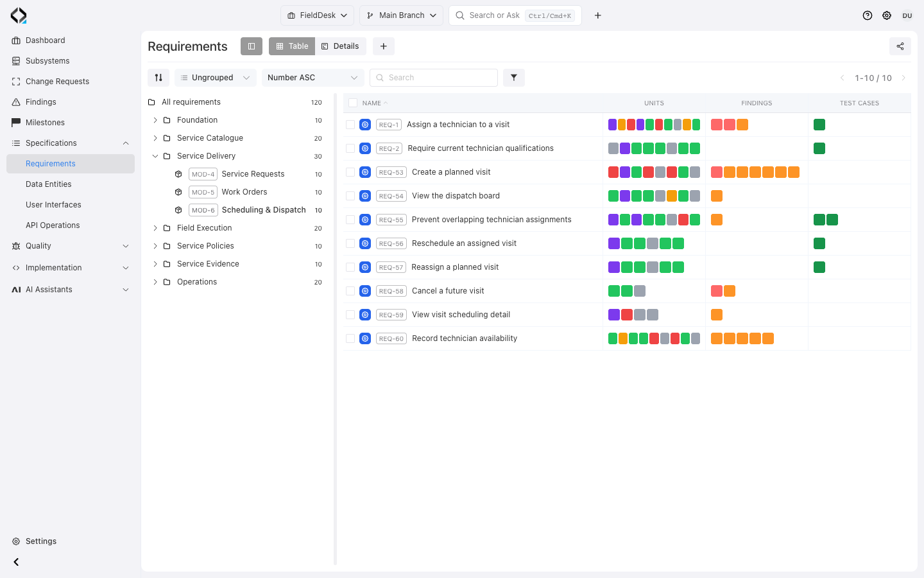Check the REQ-57 row checkbox

coord(350,267)
